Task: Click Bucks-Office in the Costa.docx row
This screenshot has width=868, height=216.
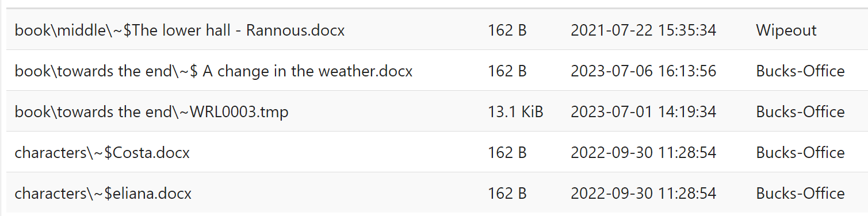Action: pyautogui.click(x=800, y=153)
